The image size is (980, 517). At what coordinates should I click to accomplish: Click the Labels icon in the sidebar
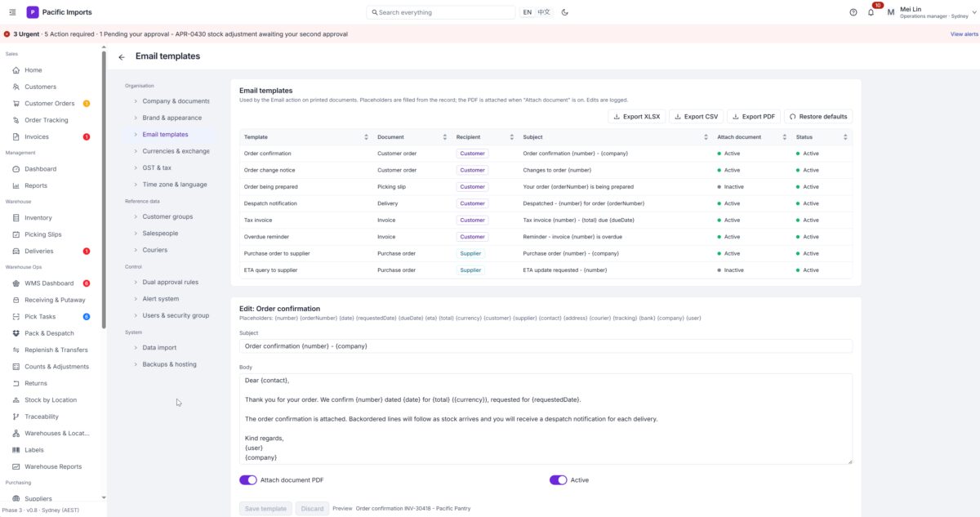[16, 450]
